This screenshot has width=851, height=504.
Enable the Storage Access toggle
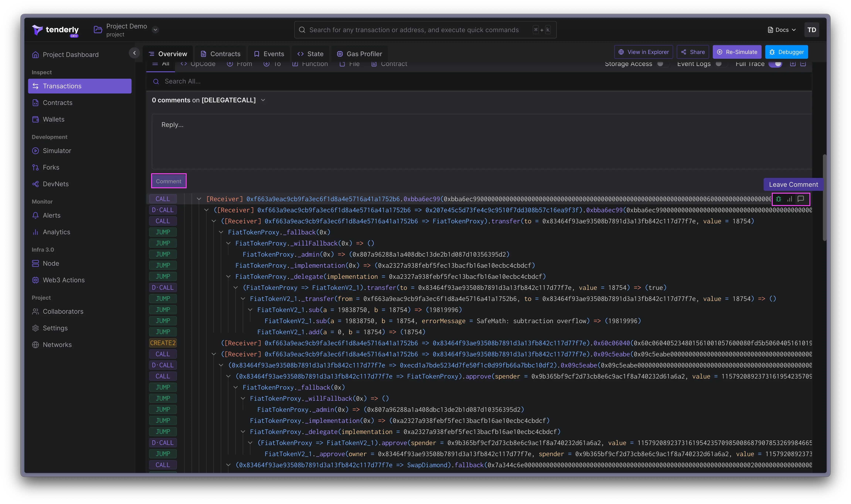663,64
